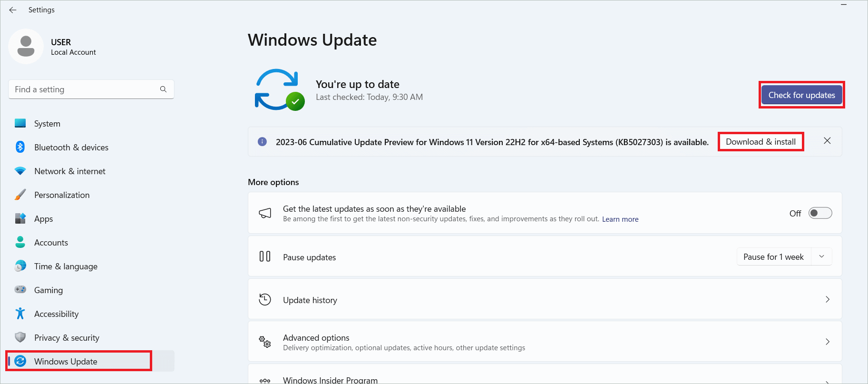Click the Accessibility figure icon

tap(20, 313)
